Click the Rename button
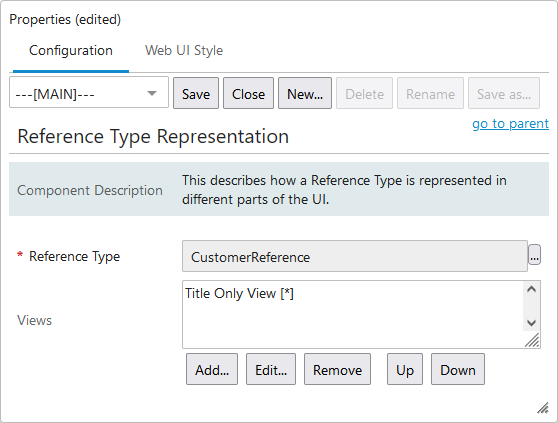Image resolution: width=558 pixels, height=423 pixels. pyautogui.click(x=430, y=93)
